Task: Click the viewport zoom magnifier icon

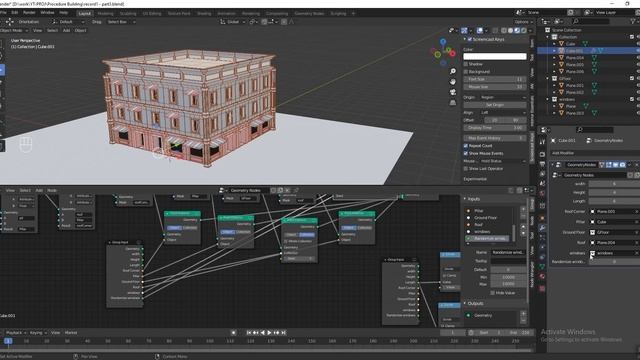Action: 453,71
